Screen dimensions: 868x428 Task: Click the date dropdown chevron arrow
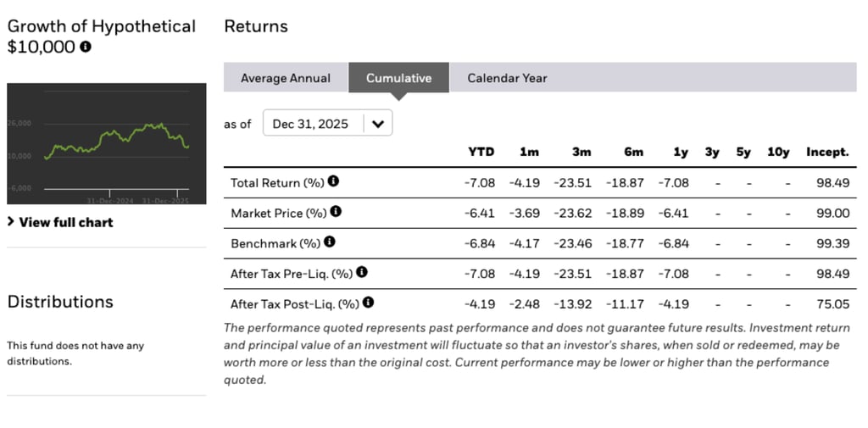pyautogui.click(x=378, y=124)
